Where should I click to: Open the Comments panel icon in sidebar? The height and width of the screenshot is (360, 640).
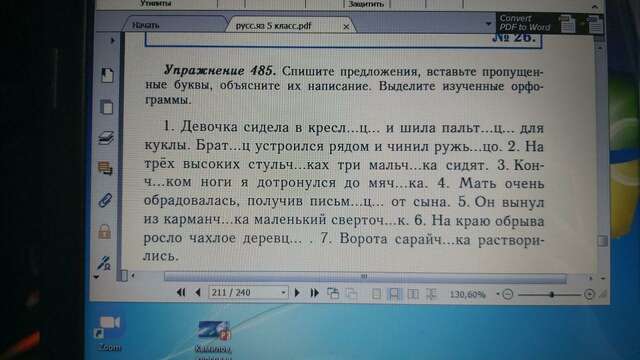[x=105, y=168]
